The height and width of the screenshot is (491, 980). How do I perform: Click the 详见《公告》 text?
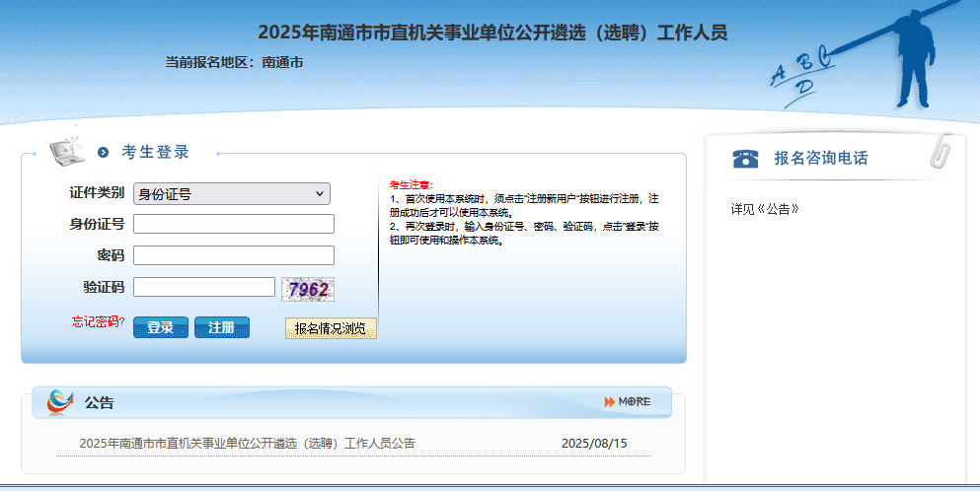point(765,210)
